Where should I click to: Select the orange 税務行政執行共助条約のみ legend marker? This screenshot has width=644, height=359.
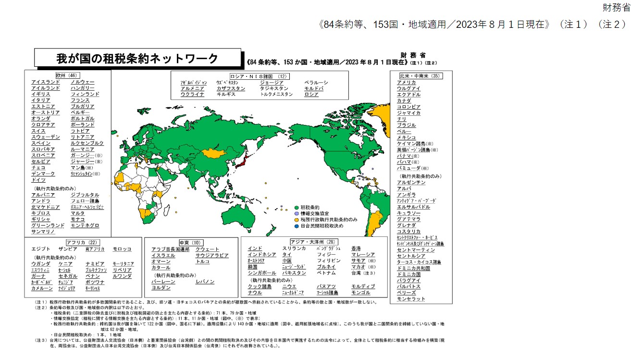(x=296, y=220)
